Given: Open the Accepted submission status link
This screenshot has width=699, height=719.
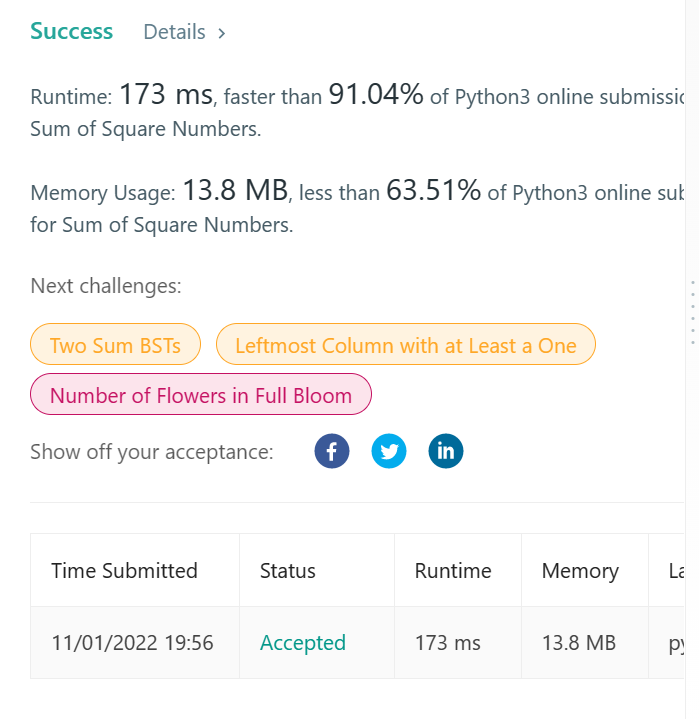Looking at the screenshot, I should [303, 643].
